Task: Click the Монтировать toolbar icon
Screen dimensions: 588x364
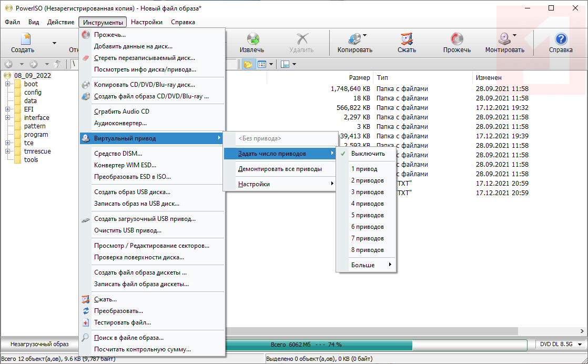Action: pyautogui.click(x=504, y=38)
